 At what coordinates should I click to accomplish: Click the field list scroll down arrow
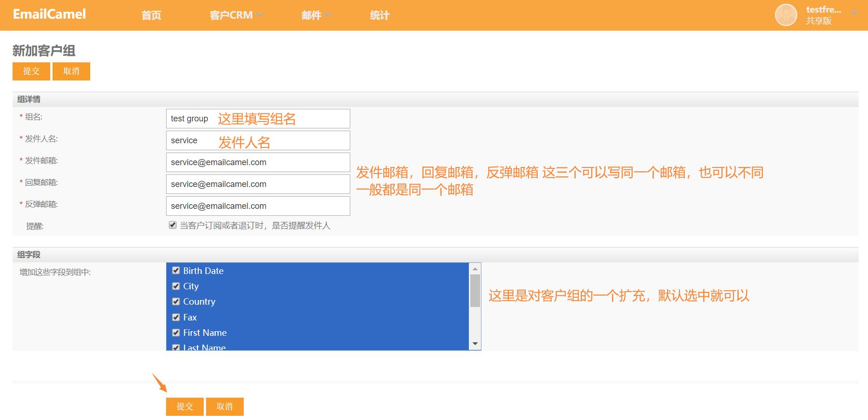coord(475,344)
